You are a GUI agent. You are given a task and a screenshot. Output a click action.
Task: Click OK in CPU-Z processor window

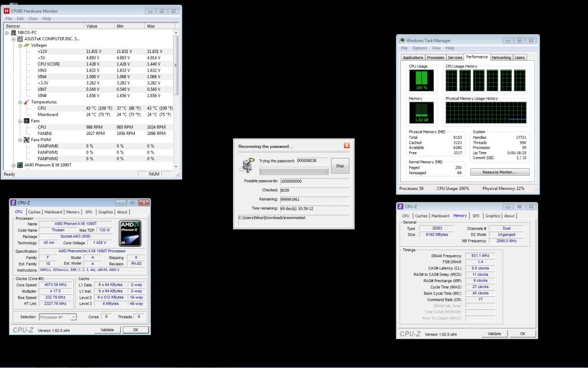click(136, 330)
